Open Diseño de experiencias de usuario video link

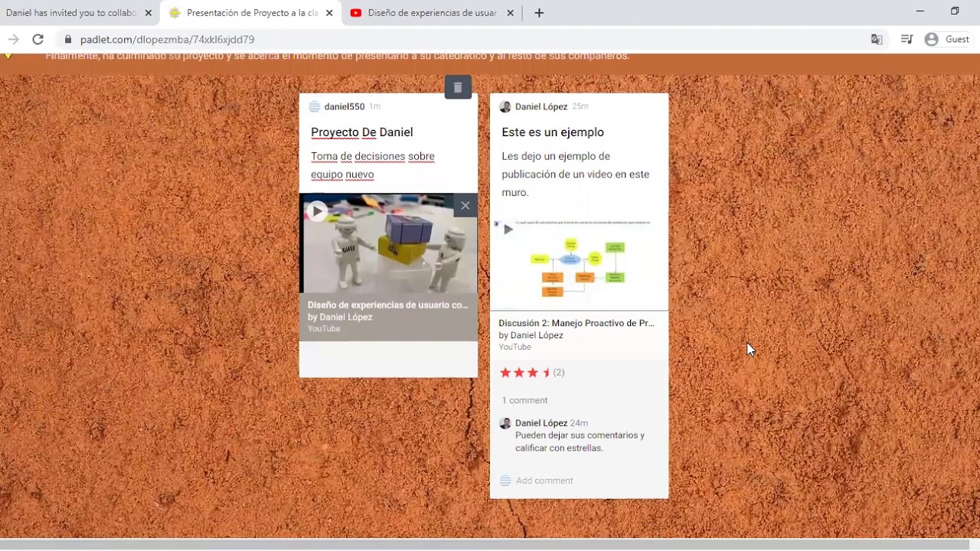tap(388, 305)
